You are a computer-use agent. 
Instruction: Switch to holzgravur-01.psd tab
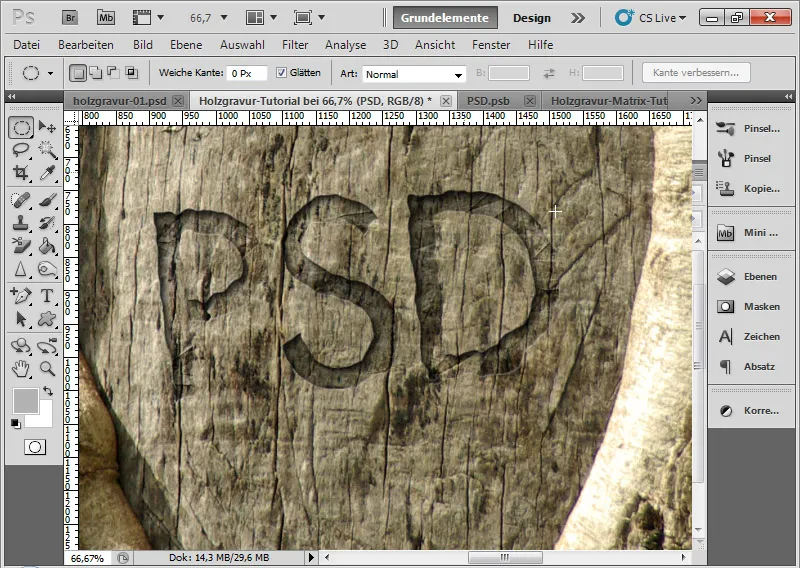(x=119, y=101)
